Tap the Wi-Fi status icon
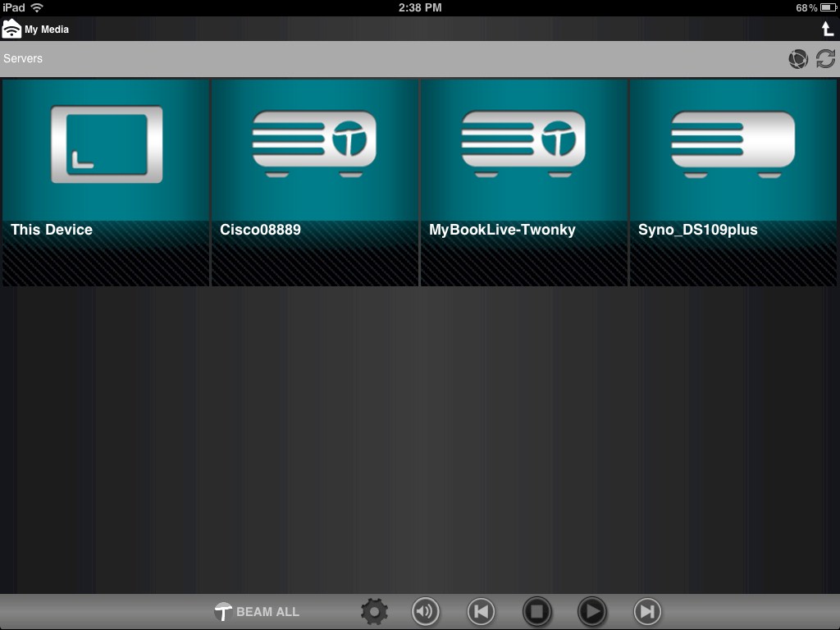Image resolution: width=840 pixels, height=630 pixels. click(37, 7)
